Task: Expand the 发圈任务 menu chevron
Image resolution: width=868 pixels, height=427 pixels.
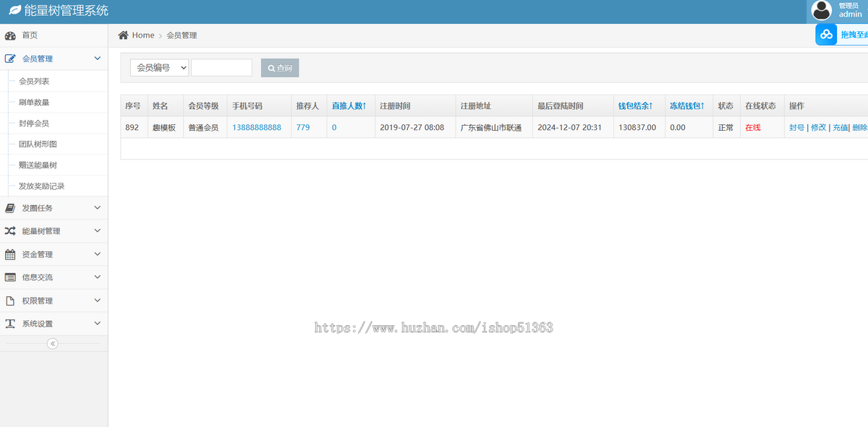Action: tap(98, 208)
